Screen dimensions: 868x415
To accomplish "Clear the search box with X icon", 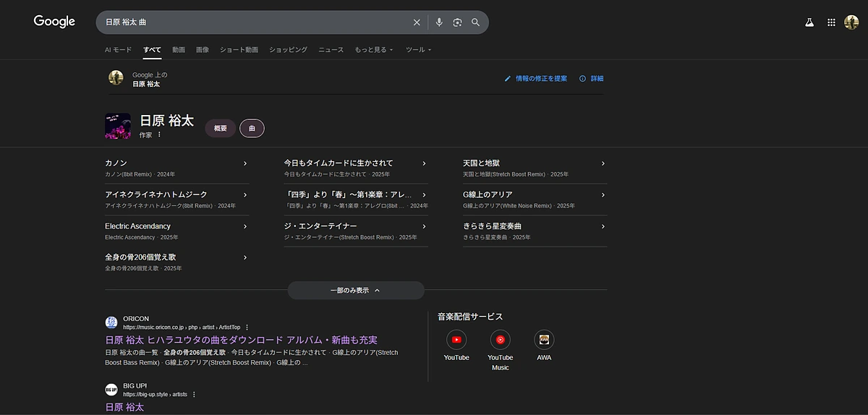I will click(x=417, y=22).
